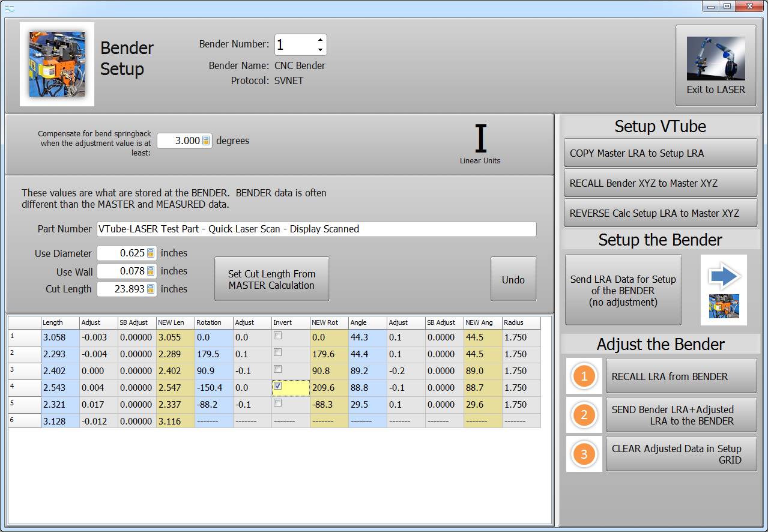768x532 pixels.
Task: Enable the Invert checkbox in row 1
Action: click(x=277, y=336)
